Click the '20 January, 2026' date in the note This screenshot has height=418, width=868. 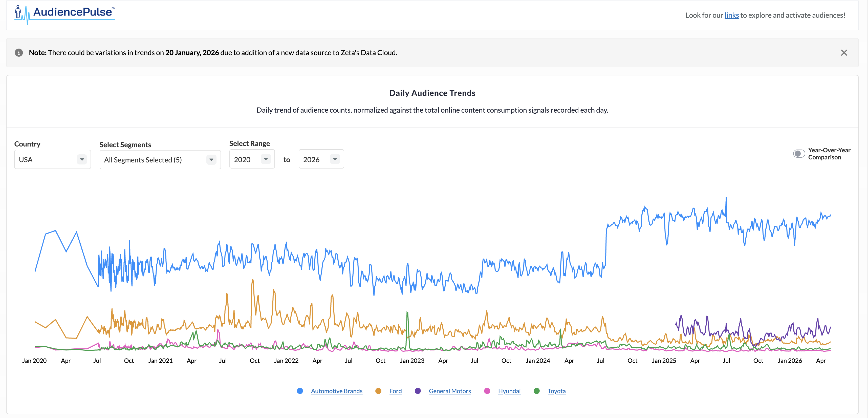[x=192, y=53]
